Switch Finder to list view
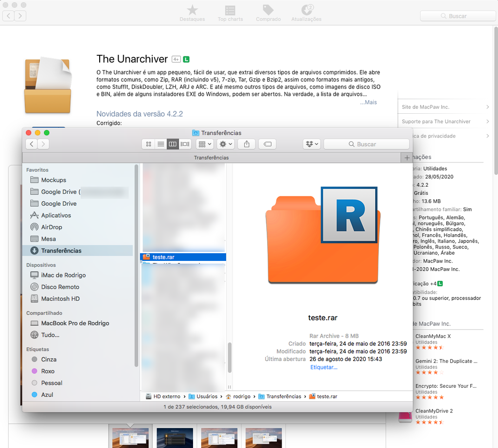This screenshot has height=448, width=498. [160, 144]
